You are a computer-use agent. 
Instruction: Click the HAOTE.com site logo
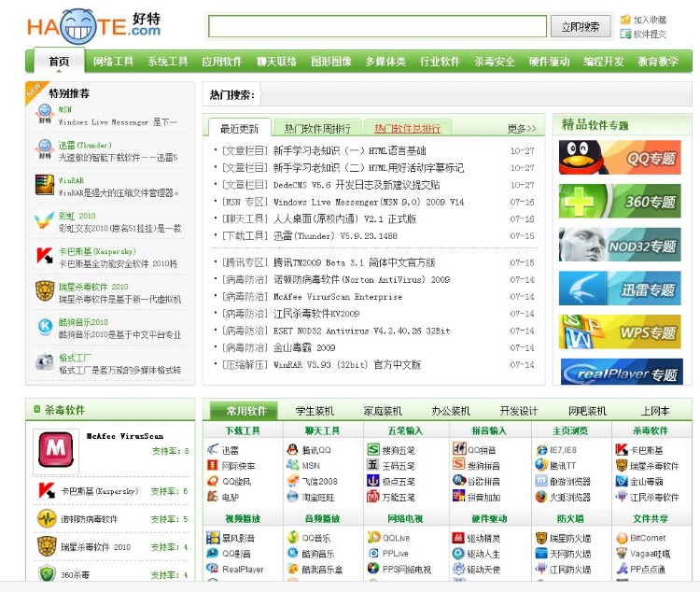coord(93,26)
